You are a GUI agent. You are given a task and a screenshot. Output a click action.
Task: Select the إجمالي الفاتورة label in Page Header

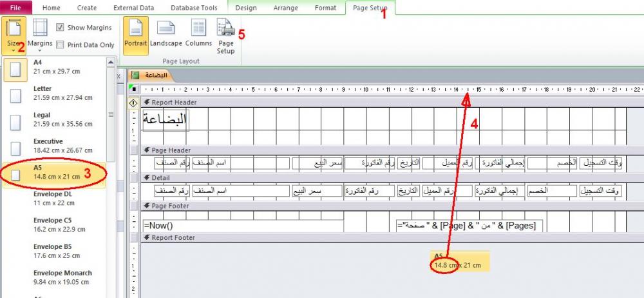500,163
